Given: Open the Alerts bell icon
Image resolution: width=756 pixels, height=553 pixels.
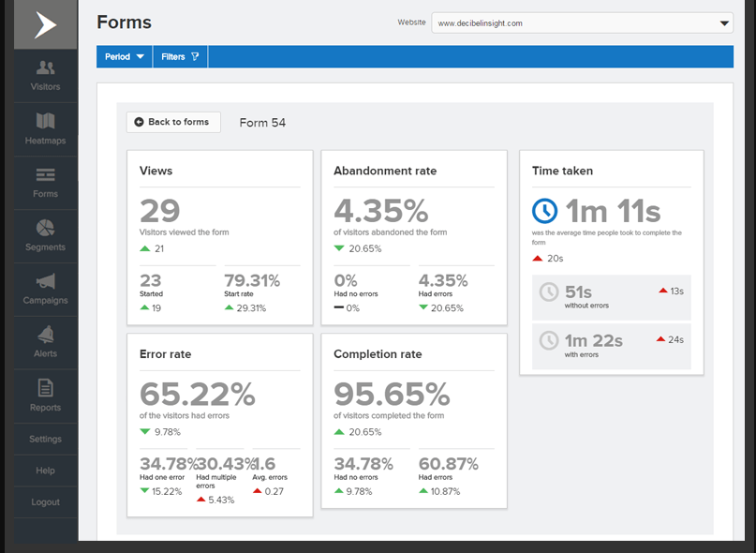Looking at the screenshot, I should (45, 335).
